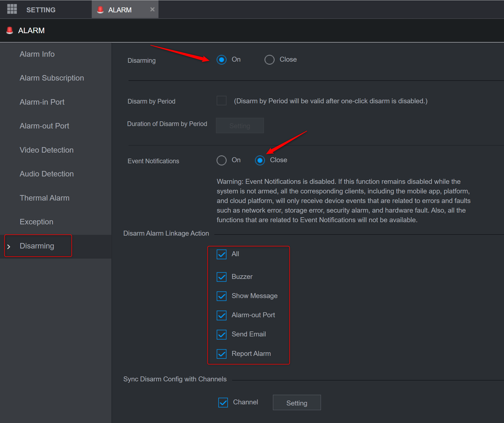Viewport: 504px width, 423px height.
Task: Click the Duration of Disarm Setting button
Action: click(x=240, y=125)
